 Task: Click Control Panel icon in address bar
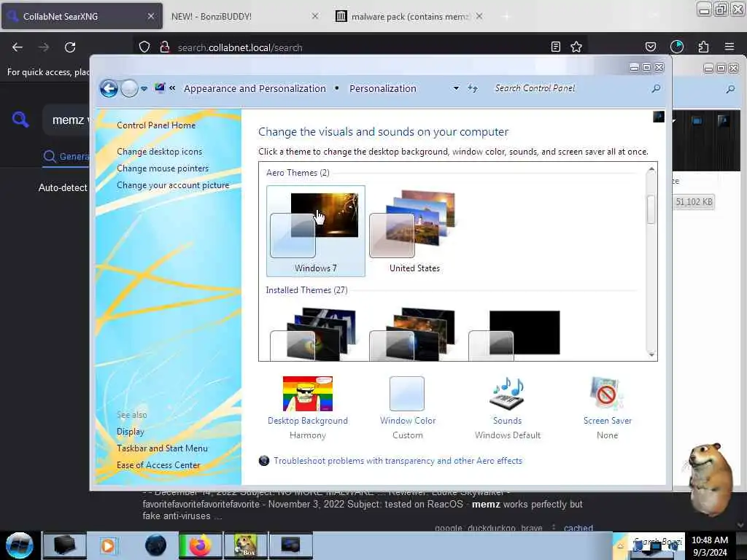160,88
